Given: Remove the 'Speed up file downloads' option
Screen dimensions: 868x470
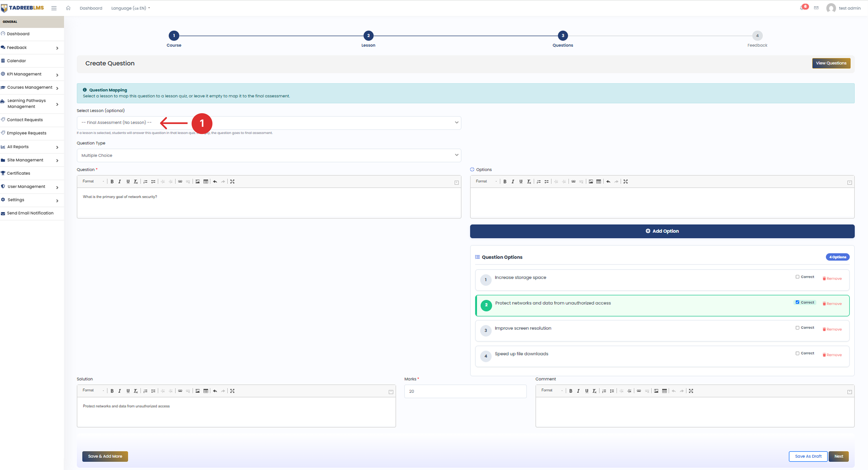Looking at the screenshot, I should 832,355.
